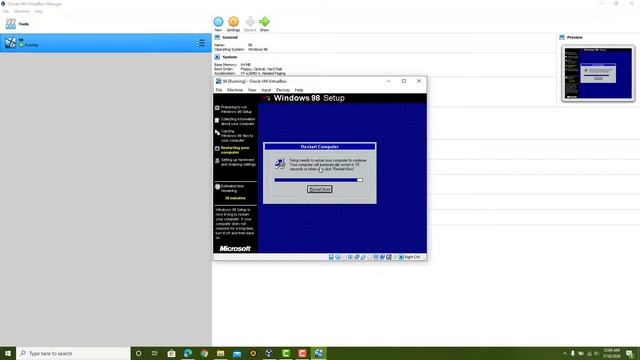This screenshot has width=640, height=360.
Task: Open the File menu in VirtualBox Manager
Action: 6,11
